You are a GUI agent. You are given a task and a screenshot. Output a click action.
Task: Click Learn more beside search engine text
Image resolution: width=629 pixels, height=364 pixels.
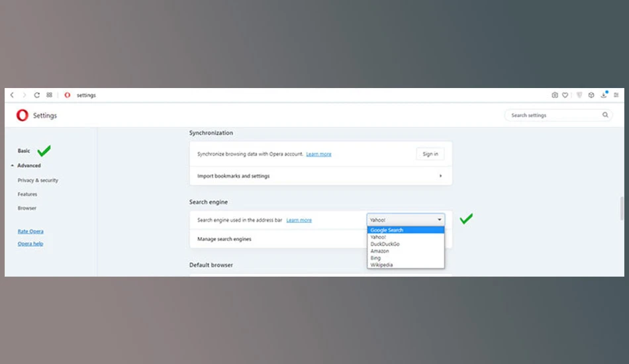coord(299,220)
